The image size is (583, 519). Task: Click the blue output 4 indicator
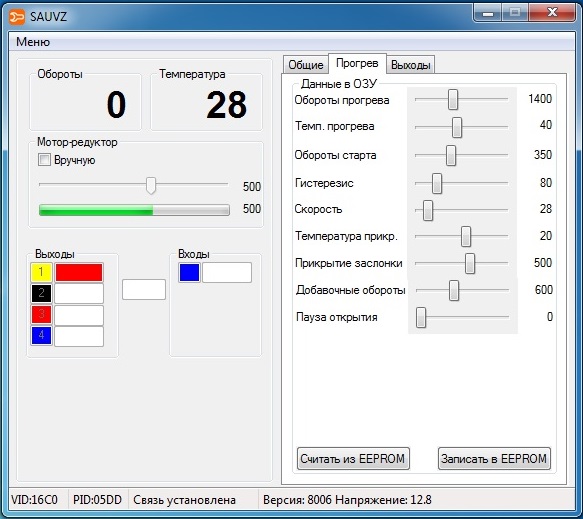41,335
